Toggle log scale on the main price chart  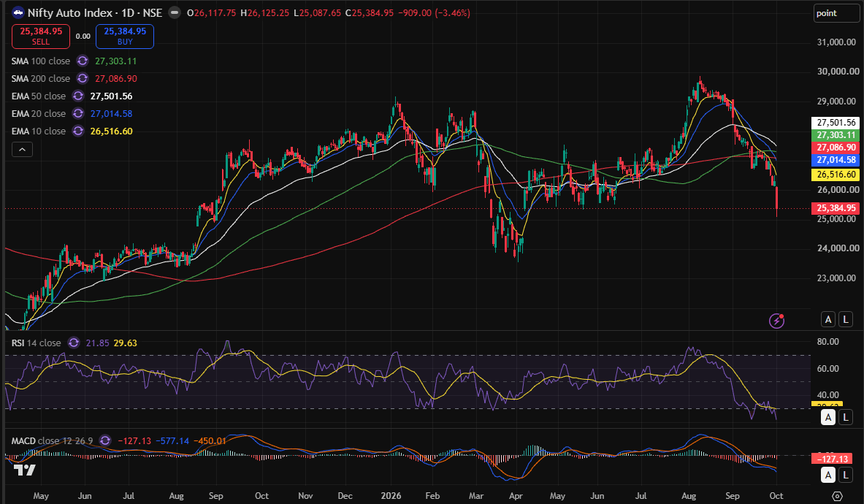coord(846,319)
